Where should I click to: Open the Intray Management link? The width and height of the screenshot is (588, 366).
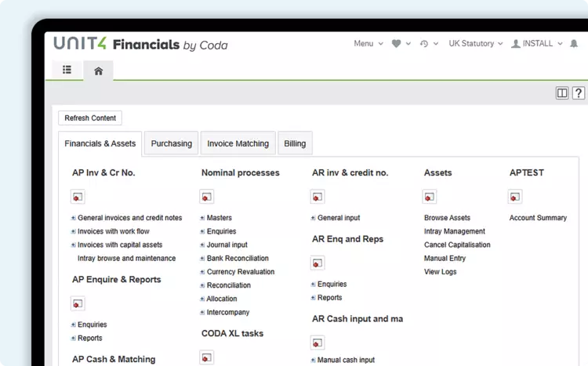click(455, 231)
